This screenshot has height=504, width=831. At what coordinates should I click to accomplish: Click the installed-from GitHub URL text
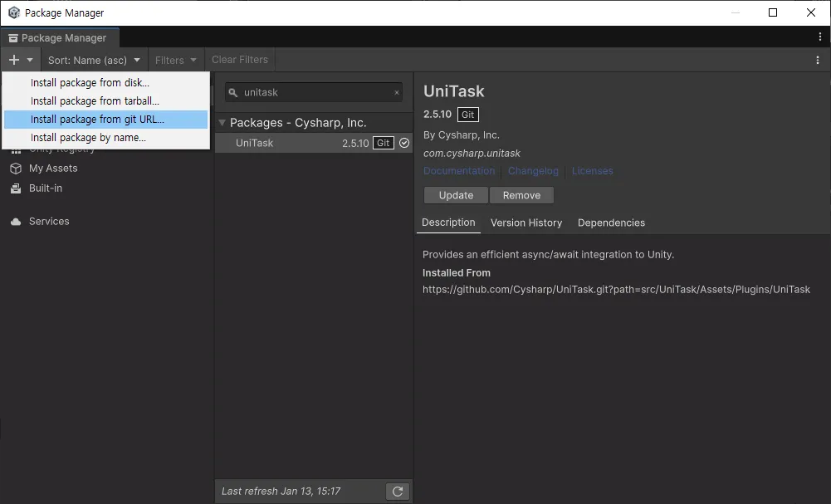click(x=616, y=289)
